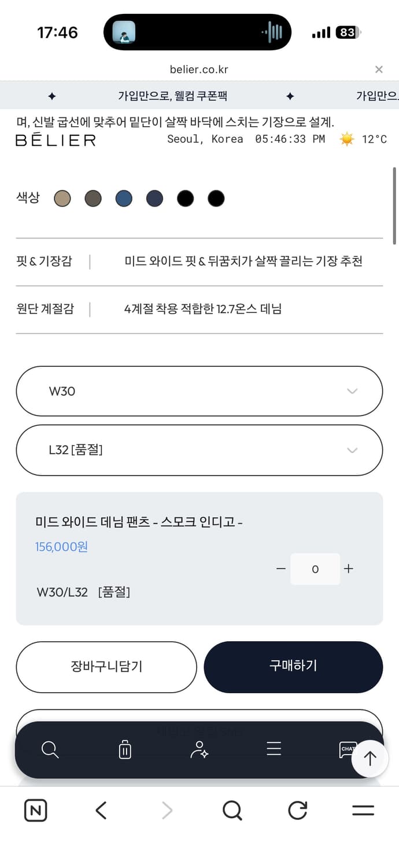Tap the magnifier search icon in the browser bar
Screen dimensions: 399x868
pos(232,810)
